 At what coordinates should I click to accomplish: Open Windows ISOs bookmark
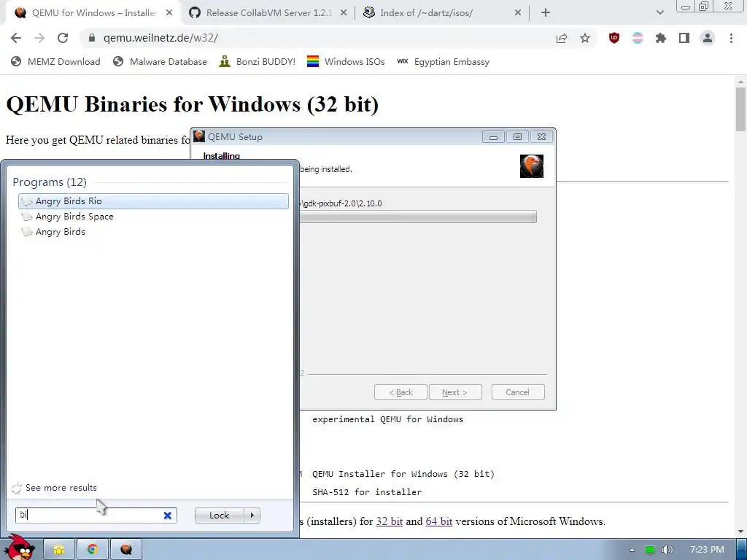pyautogui.click(x=346, y=61)
